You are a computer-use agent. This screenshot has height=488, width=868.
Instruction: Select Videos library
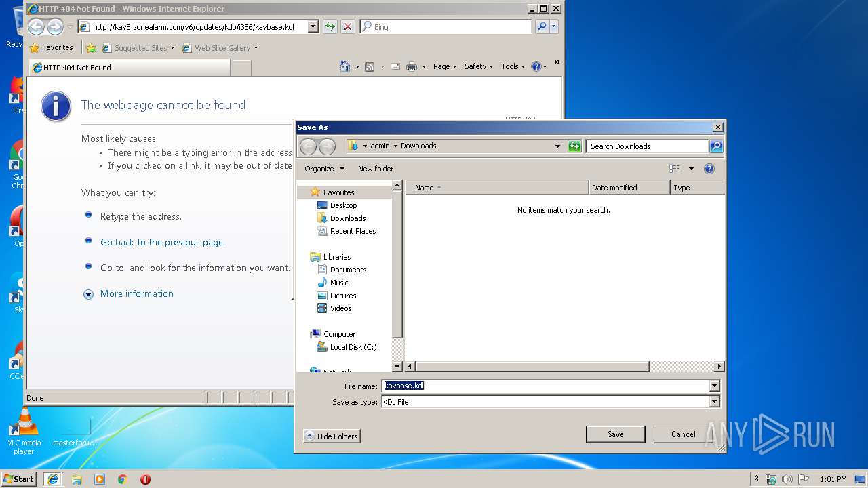(340, 308)
